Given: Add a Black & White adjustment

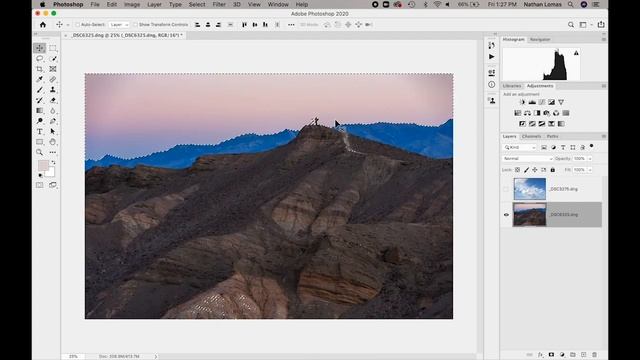Looking at the screenshot, I should pyautogui.click(x=537, y=113).
